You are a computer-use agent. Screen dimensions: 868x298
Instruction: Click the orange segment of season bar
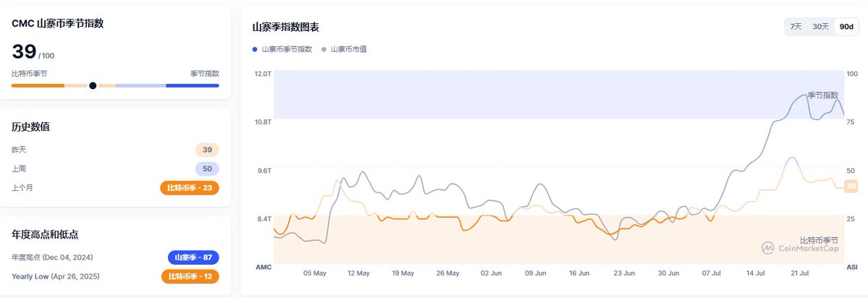tap(38, 85)
